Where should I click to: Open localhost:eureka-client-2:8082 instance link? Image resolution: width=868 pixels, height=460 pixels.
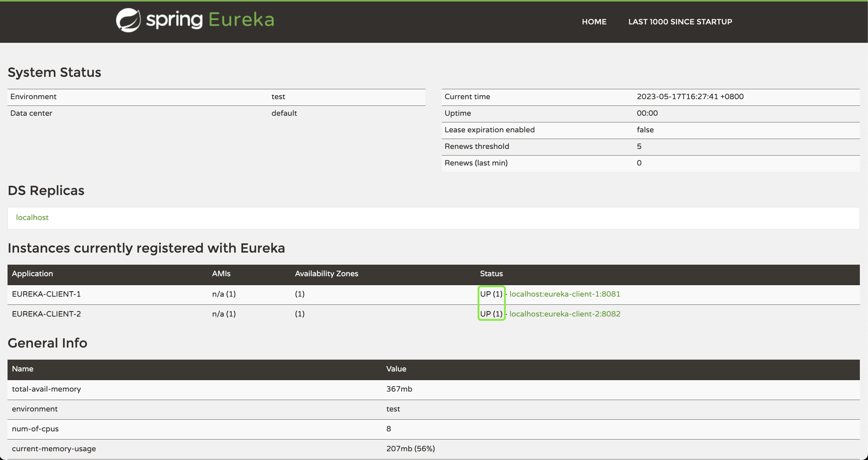click(x=565, y=314)
